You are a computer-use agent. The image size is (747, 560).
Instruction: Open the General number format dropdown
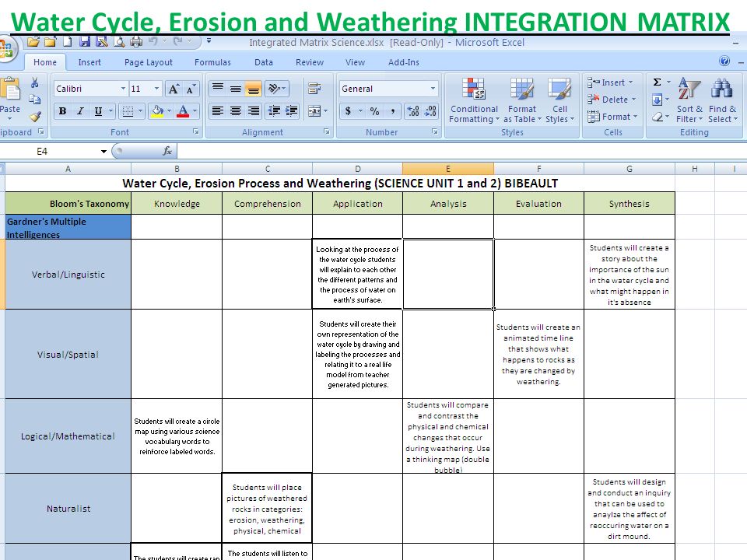coord(433,89)
